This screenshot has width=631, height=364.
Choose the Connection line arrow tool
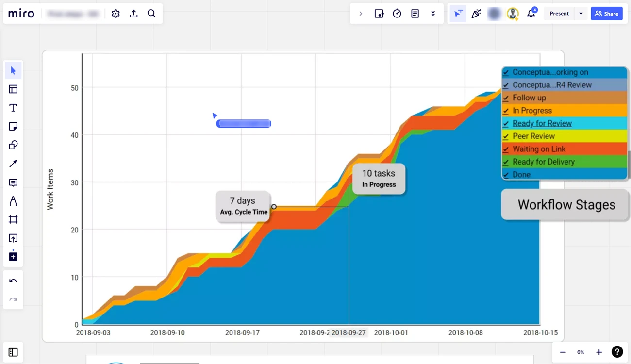click(x=13, y=164)
